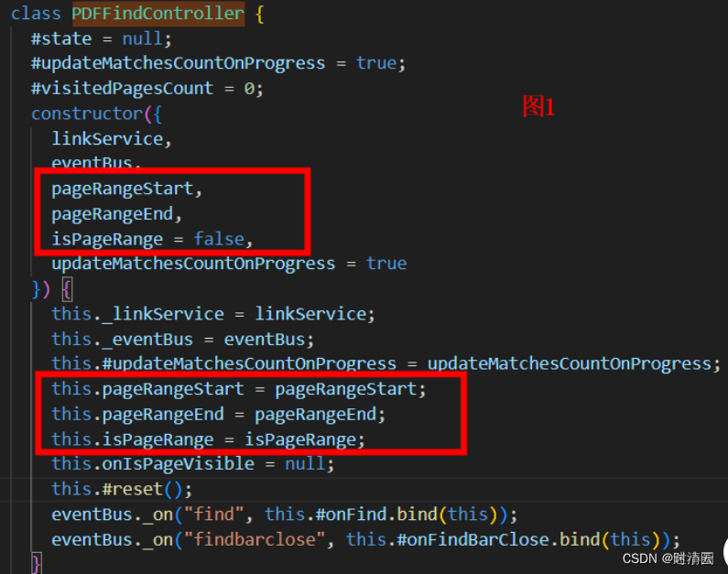Click the PDFFindController class name
This screenshot has height=574, width=728.
coord(158,14)
